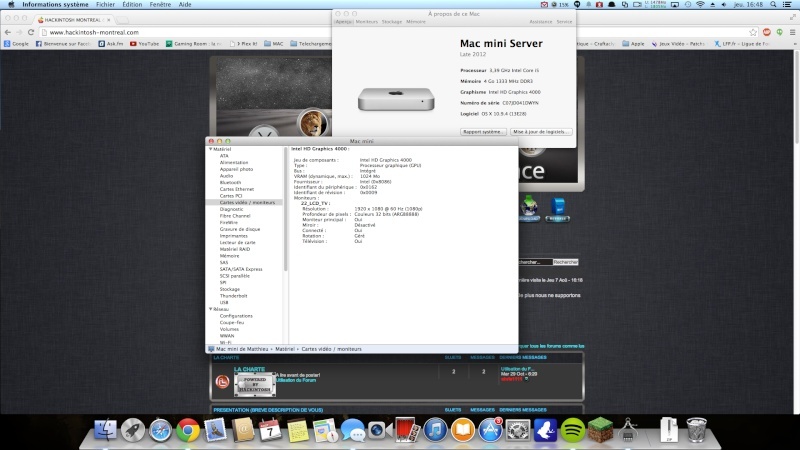Click Chrome reload page icon
The width and height of the screenshot is (800, 450).
pos(31,32)
